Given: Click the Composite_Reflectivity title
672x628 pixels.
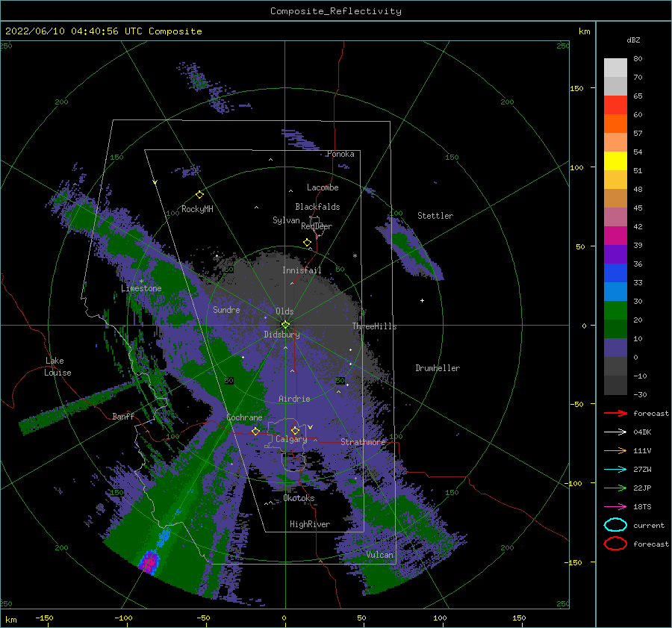Looking at the screenshot, I should 336,11.
